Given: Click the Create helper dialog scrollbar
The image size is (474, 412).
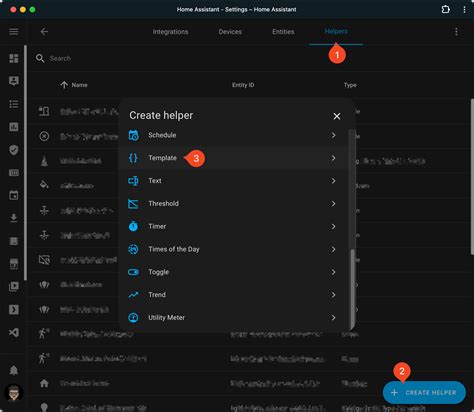Looking at the screenshot, I should [351, 289].
